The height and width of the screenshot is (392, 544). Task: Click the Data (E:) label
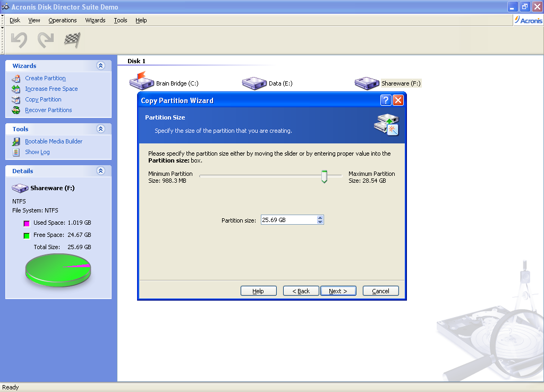click(280, 83)
